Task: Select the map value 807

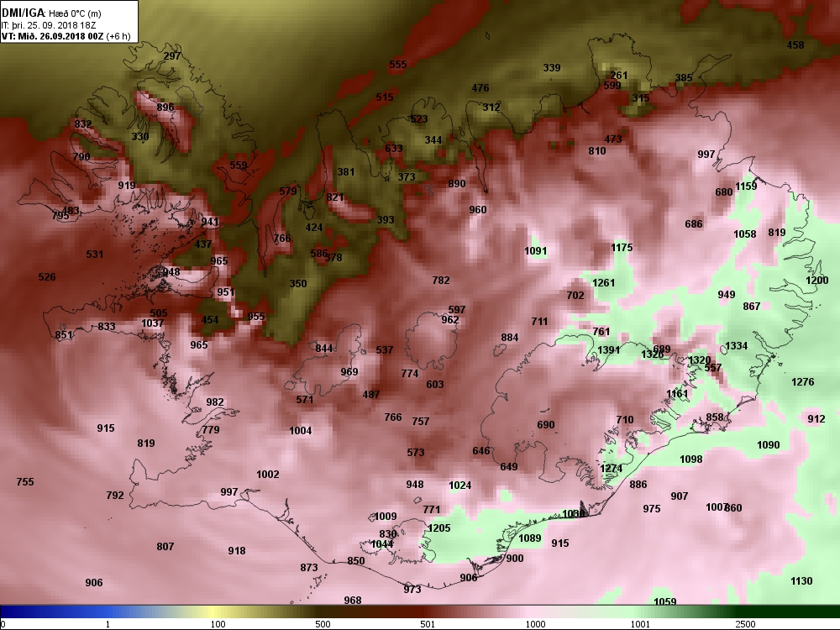Action: pos(165,547)
